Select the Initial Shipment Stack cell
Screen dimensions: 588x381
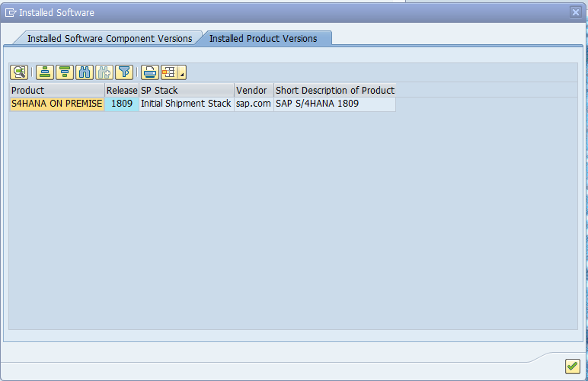[186, 104]
